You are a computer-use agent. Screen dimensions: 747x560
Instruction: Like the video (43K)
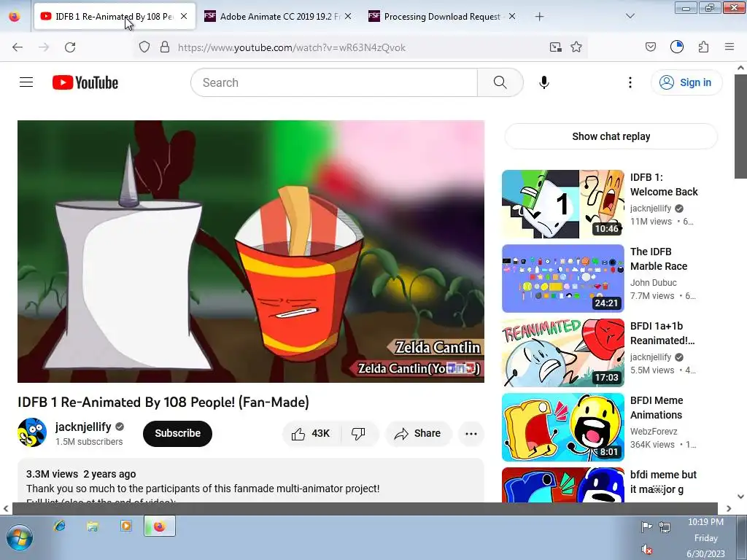(x=311, y=433)
